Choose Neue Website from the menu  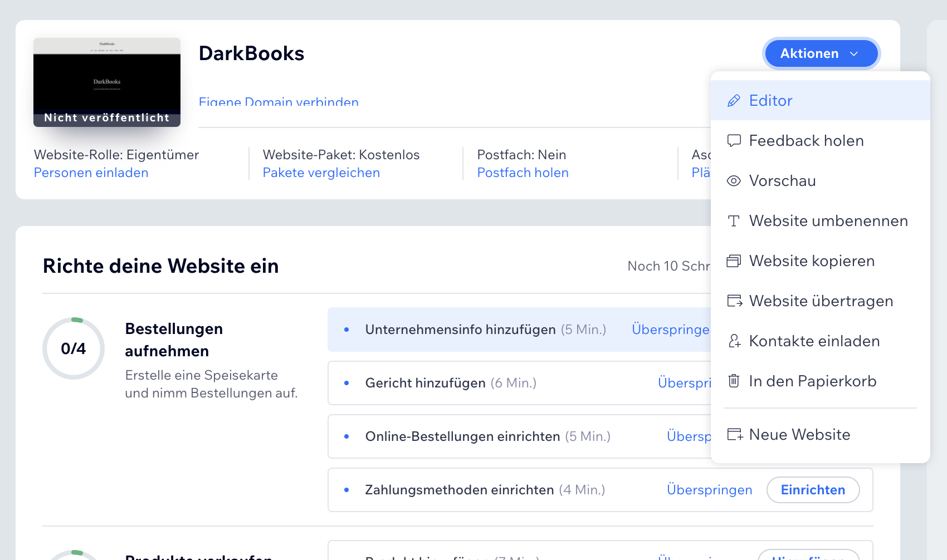coord(821,434)
